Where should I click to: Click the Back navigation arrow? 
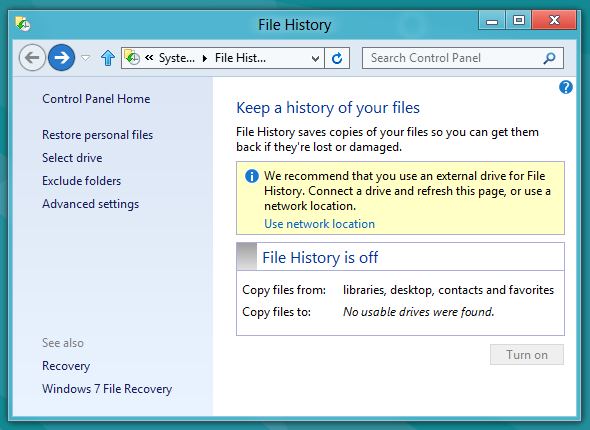[x=32, y=58]
